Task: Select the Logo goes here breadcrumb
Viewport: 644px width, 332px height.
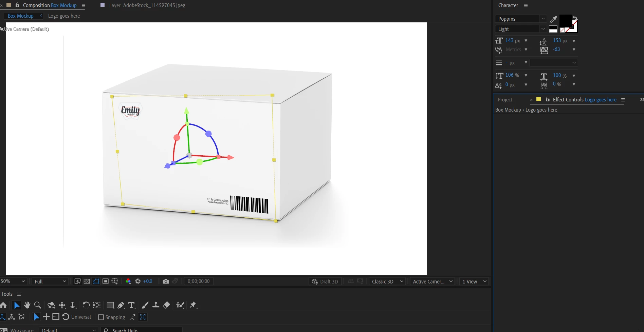Action: point(64,16)
